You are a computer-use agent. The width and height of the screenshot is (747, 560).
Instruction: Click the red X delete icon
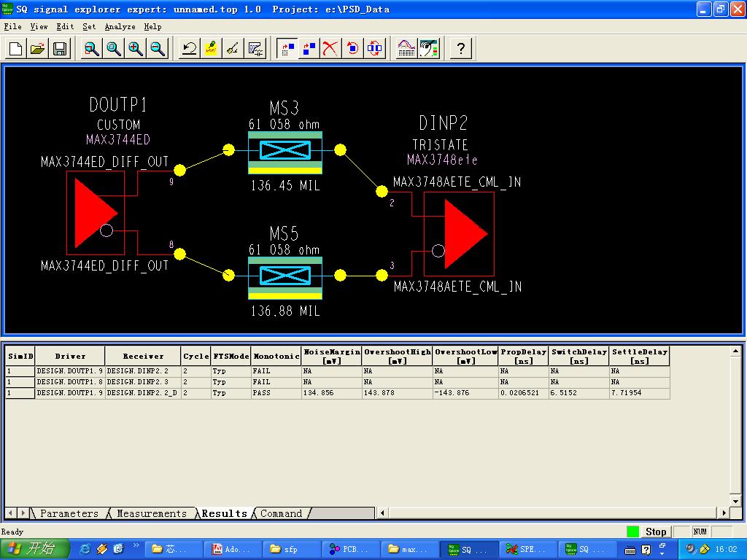click(330, 49)
